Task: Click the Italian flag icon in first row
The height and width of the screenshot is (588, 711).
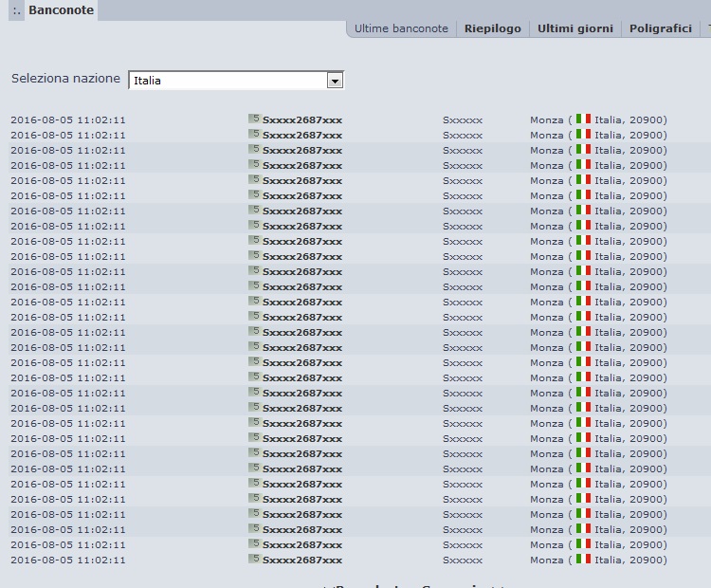Action: tap(584, 119)
